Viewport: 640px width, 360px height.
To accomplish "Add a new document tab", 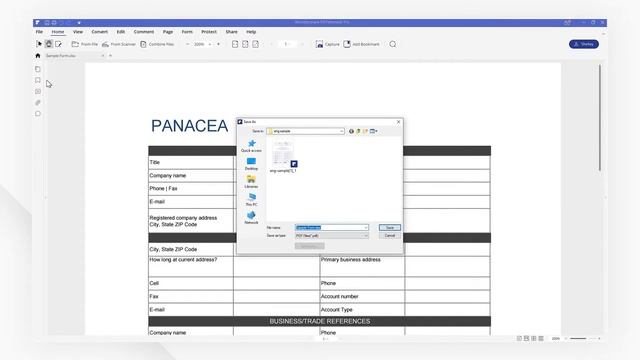I will click(110, 56).
